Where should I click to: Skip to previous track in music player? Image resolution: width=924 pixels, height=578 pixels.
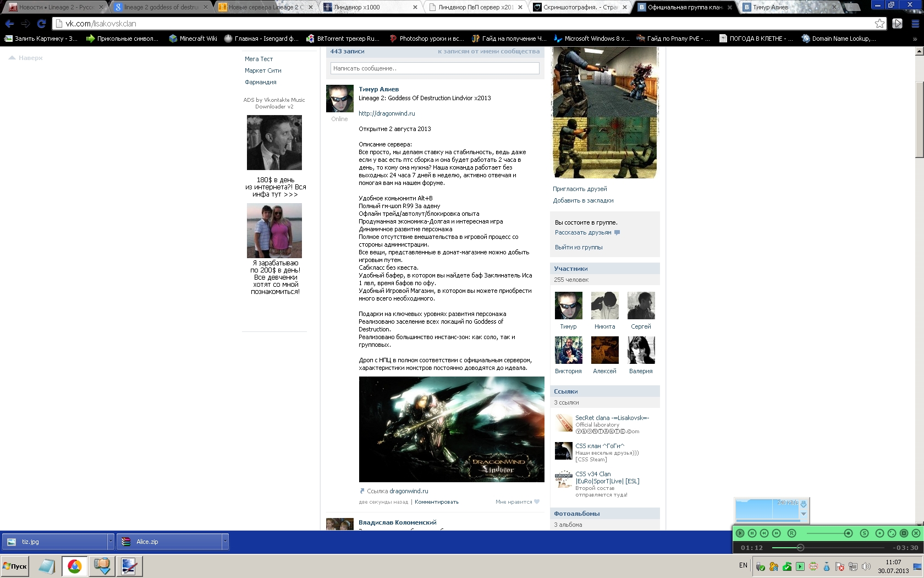(x=764, y=533)
